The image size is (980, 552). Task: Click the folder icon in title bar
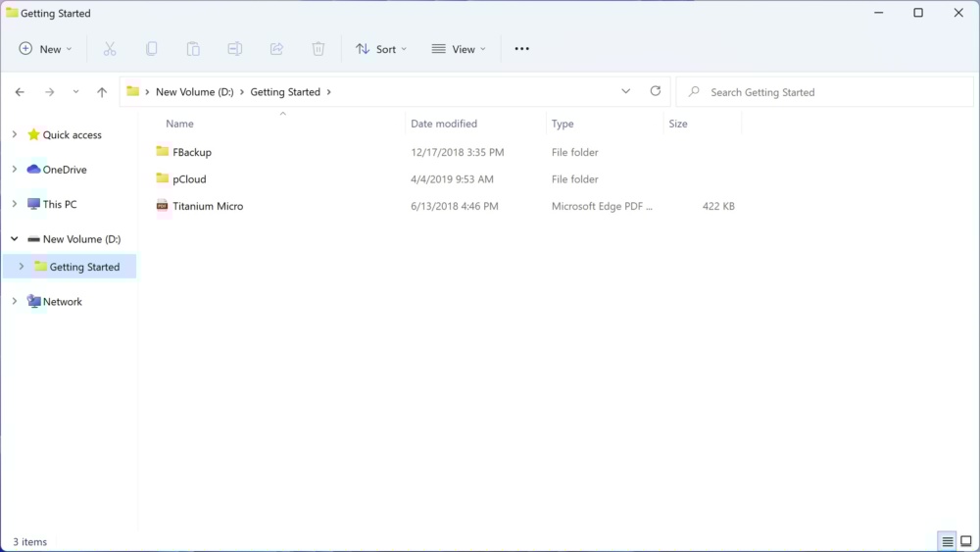pyautogui.click(x=12, y=13)
